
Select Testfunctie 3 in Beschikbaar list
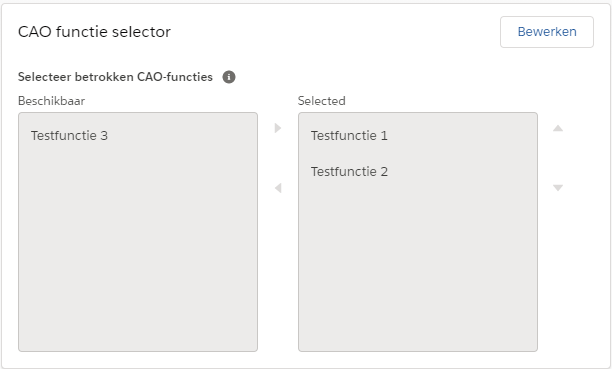point(138,135)
